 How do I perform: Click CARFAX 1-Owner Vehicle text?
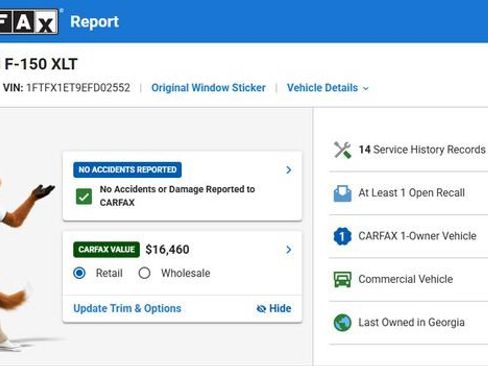coord(417,236)
